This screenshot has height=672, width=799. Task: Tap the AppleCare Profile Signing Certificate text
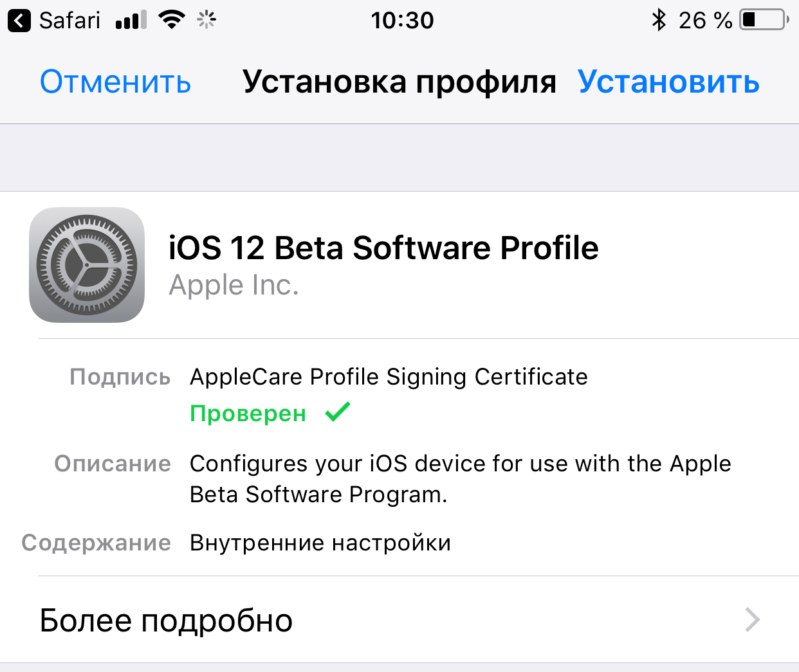coord(389,377)
